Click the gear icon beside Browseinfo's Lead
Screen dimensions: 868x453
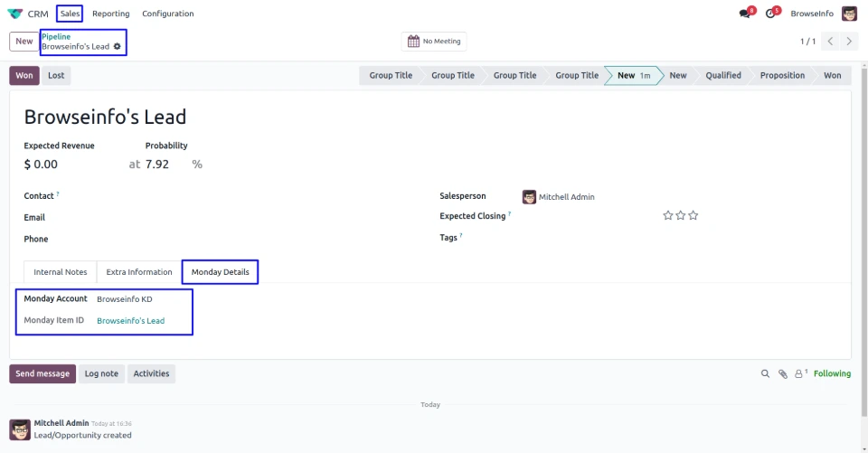point(117,46)
